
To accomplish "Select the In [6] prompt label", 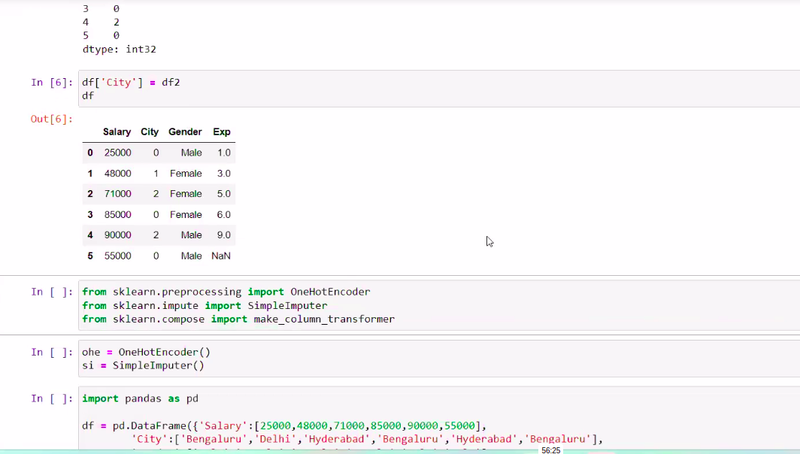I will 51,82.
